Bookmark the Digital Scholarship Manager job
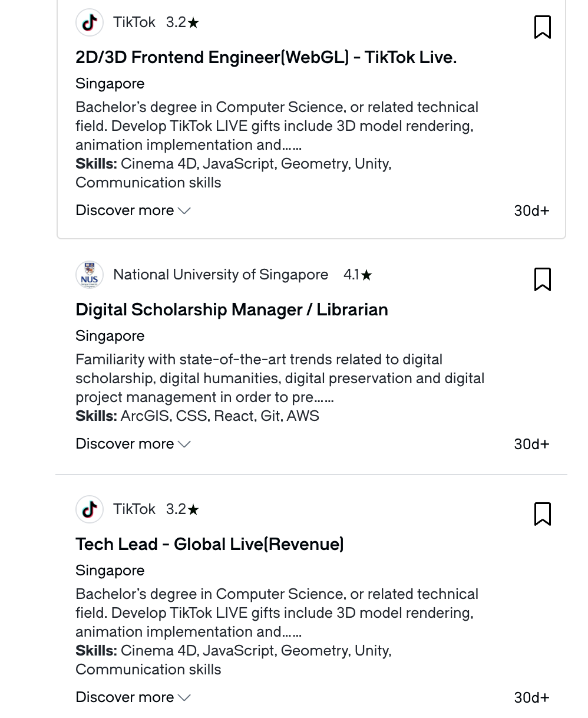 542,279
